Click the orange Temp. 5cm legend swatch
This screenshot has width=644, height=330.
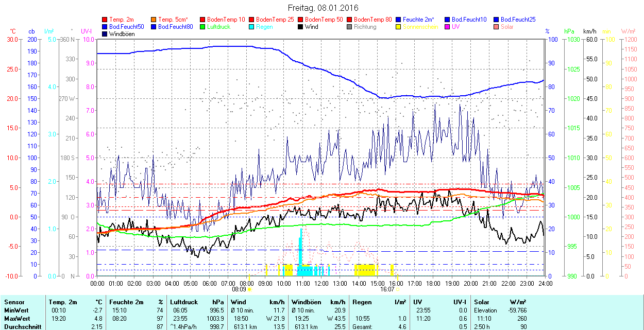tap(154, 20)
